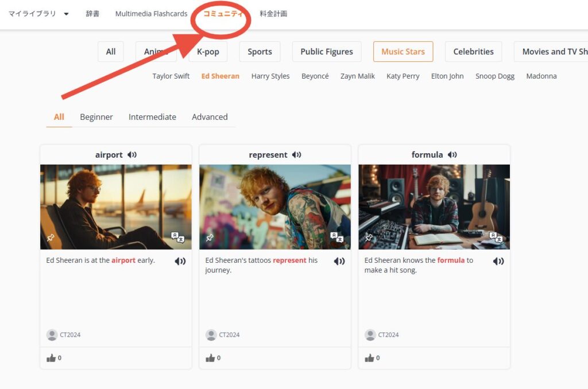Pin the represent flashcard image

pyautogui.click(x=210, y=238)
